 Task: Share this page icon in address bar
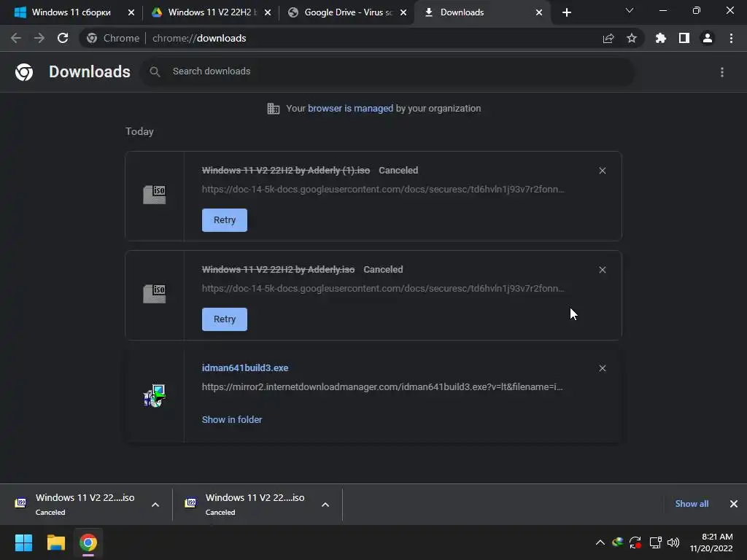click(x=608, y=39)
